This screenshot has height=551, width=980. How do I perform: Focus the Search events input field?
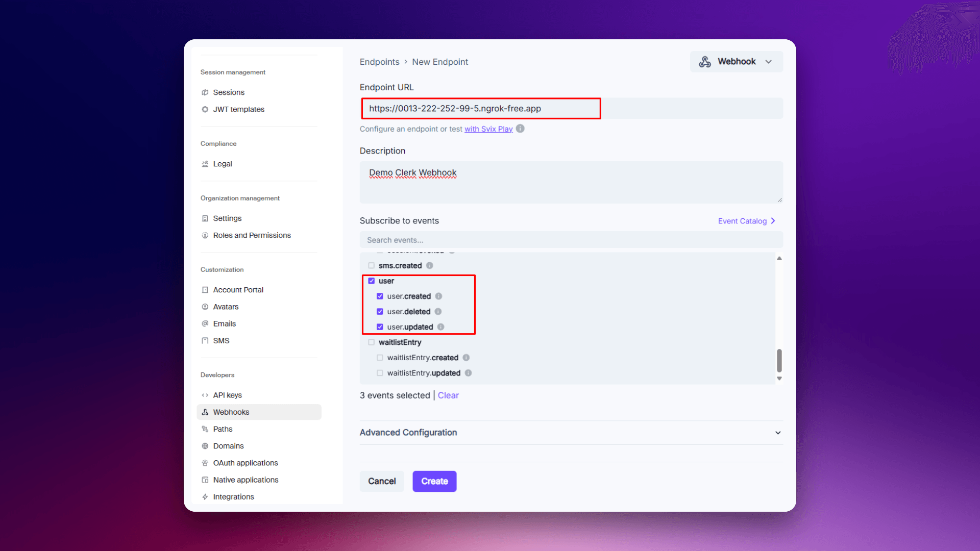[x=571, y=240]
